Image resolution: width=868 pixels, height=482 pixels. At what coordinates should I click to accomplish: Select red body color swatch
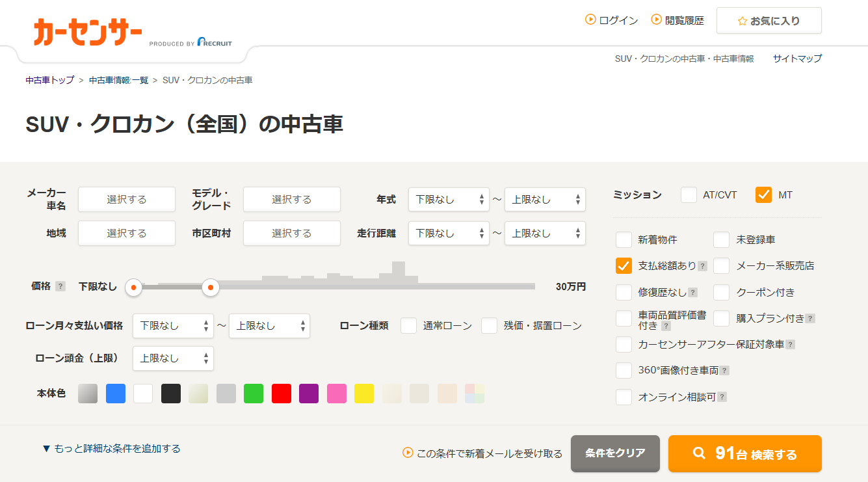281,394
